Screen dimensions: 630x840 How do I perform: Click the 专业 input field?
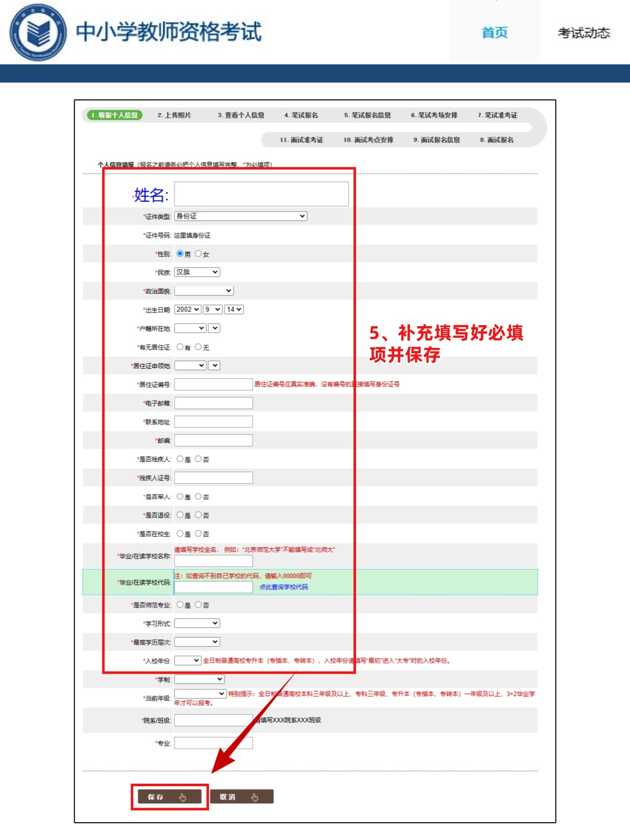click(214, 743)
